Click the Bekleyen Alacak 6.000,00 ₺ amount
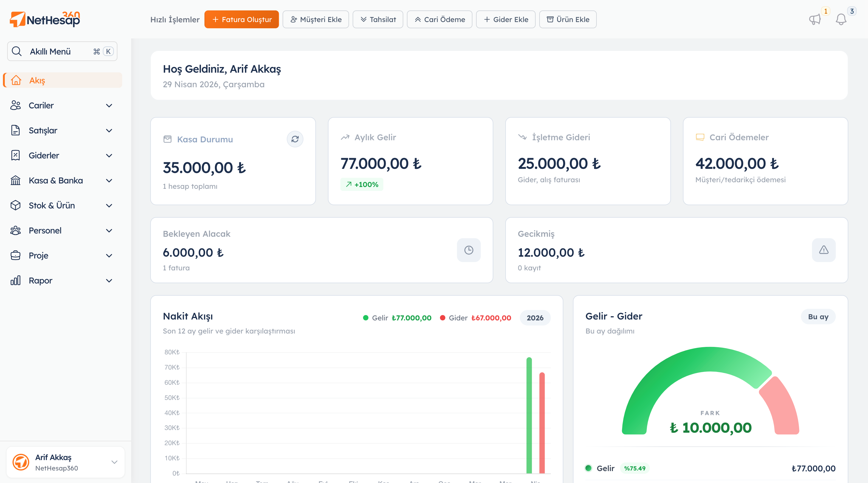868x483 pixels. 193,253
